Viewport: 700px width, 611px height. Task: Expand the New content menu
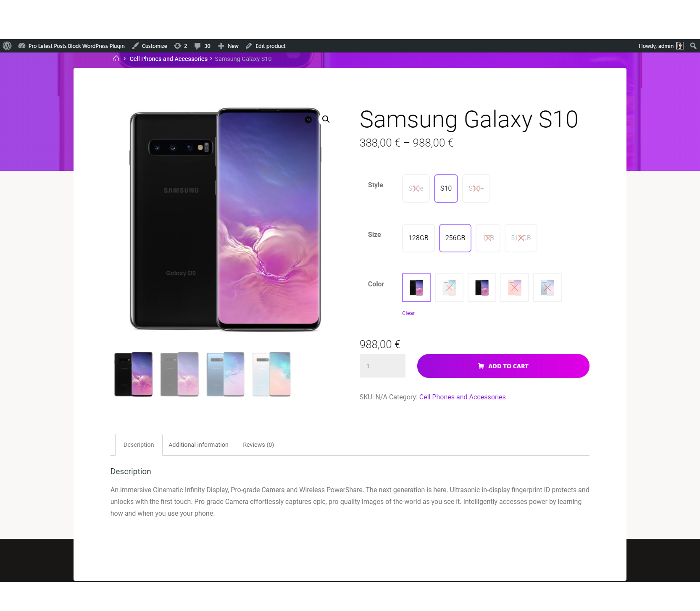point(228,46)
